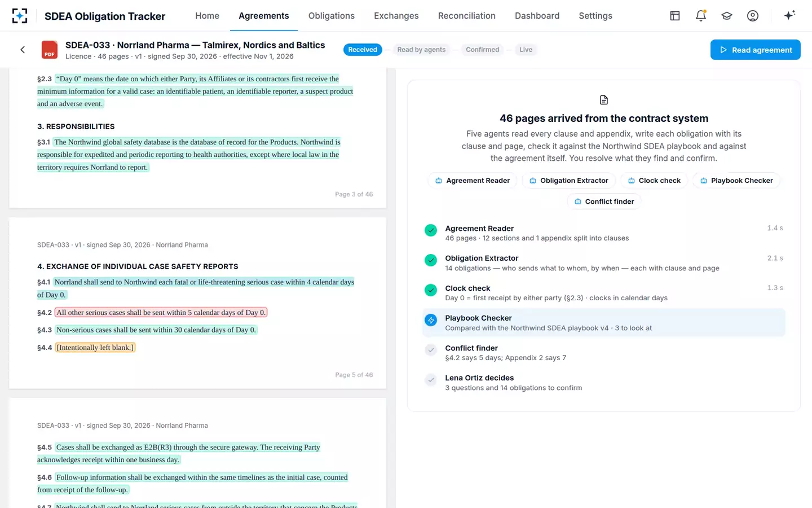Click the 1.4 s timing for Agreement Reader
This screenshot has width=812, height=508.
tap(775, 228)
